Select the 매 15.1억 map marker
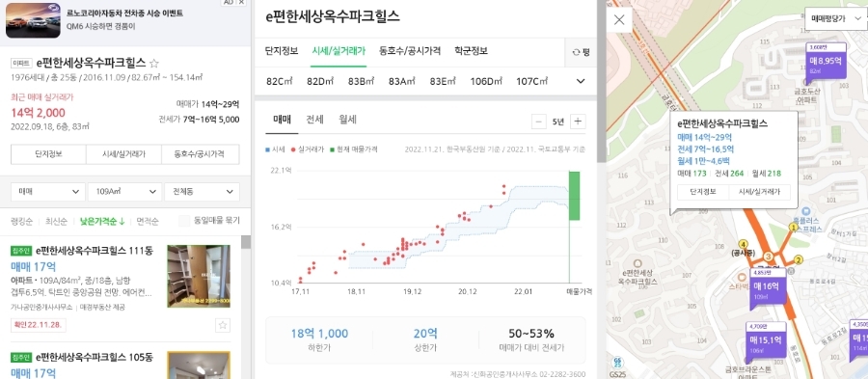868x379 pixels. tap(765, 342)
